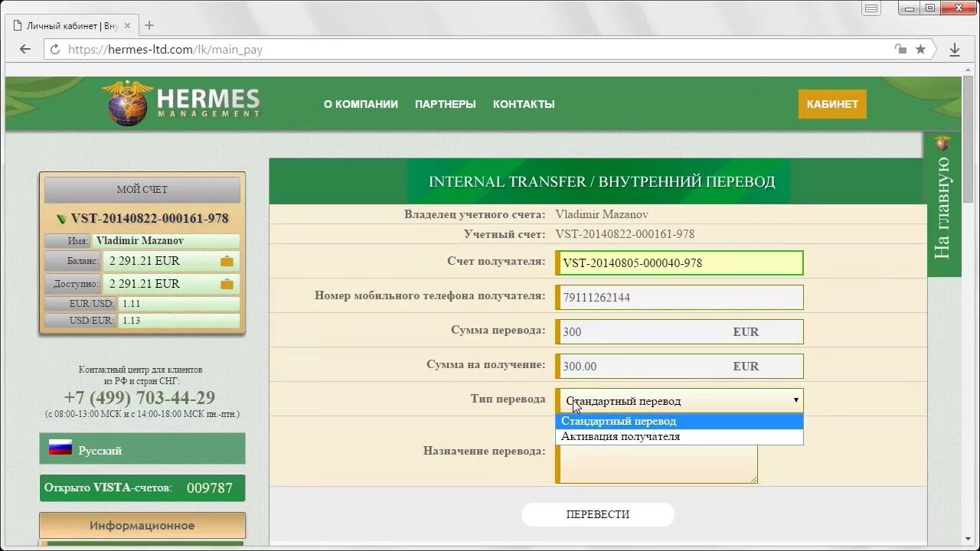Click the phone number +7 (499) 703-44-29
Image resolution: width=980 pixels, height=551 pixels.
click(x=139, y=398)
